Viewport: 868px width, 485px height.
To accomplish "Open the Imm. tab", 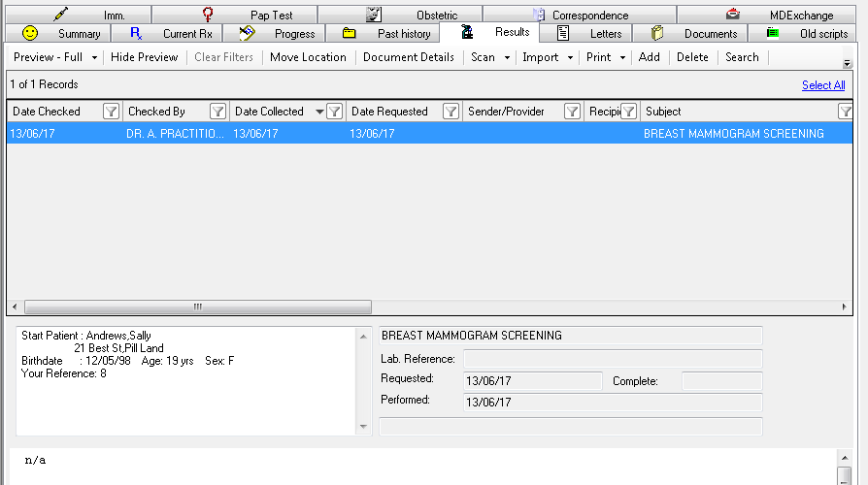I will pyautogui.click(x=78, y=15).
